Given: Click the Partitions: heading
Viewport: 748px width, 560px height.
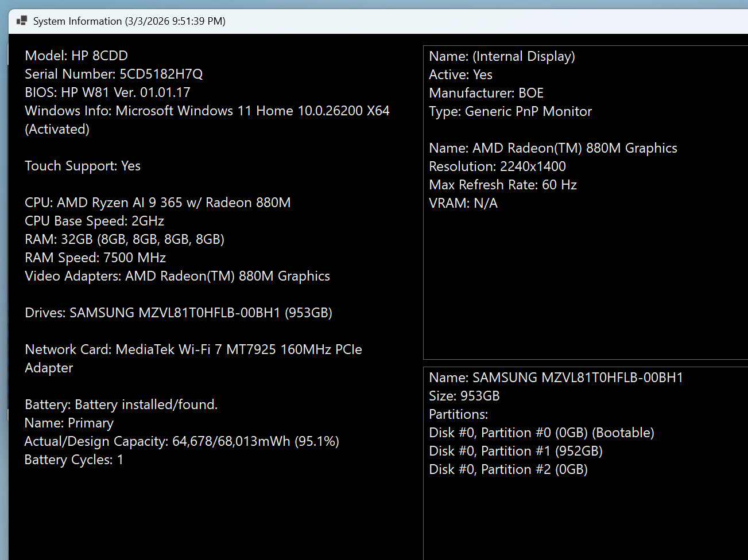Looking at the screenshot, I should (459, 414).
